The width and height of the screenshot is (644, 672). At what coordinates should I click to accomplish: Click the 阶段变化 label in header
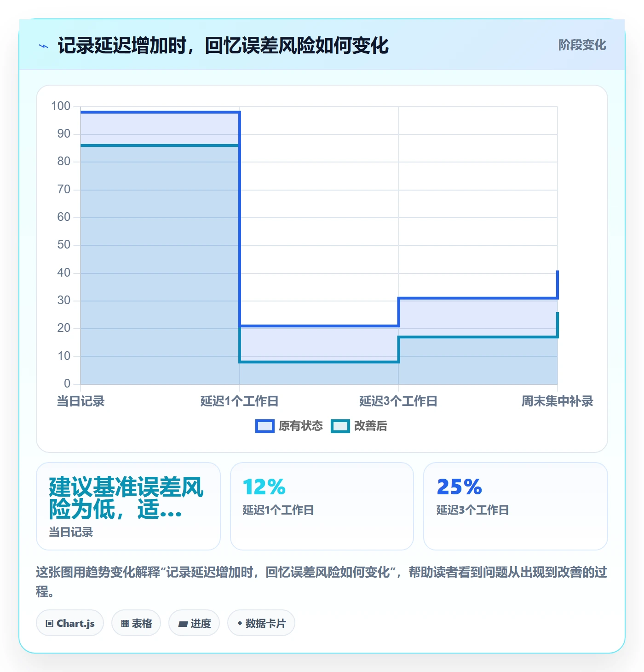tap(582, 45)
